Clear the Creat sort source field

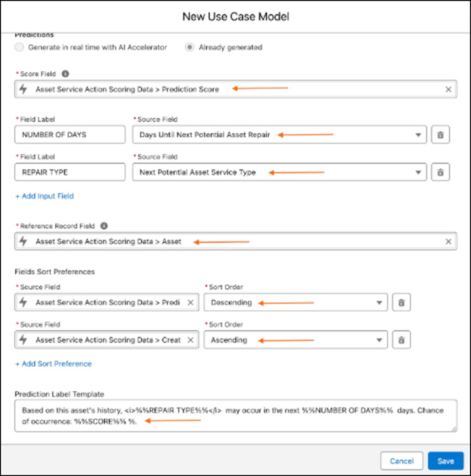(x=190, y=340)
